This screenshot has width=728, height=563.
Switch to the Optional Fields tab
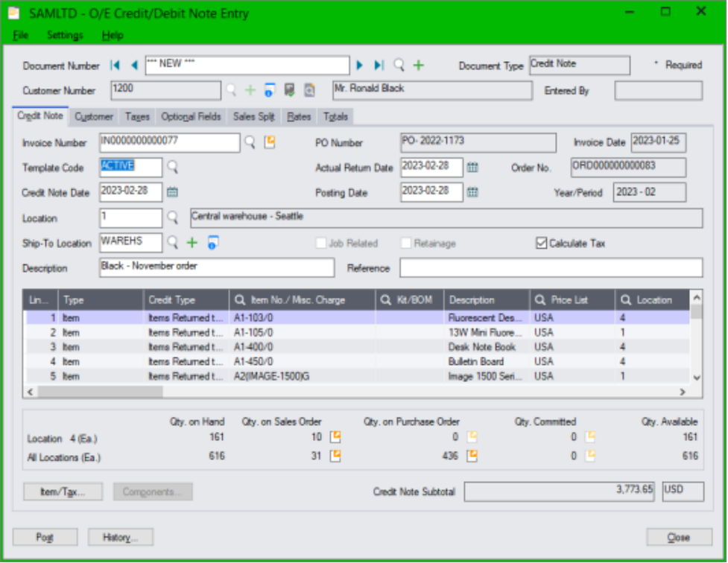click(191, 116)
